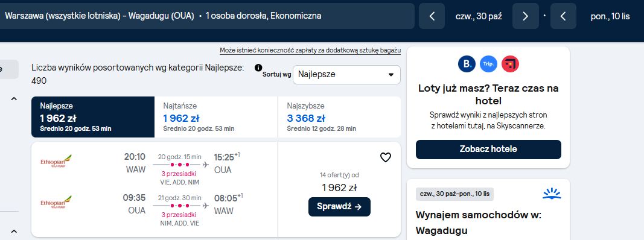Image resolution: width=644 pixels, height=240 pixels.
Task: Click the red hotel partner logo icon
Action: [510, 64]
